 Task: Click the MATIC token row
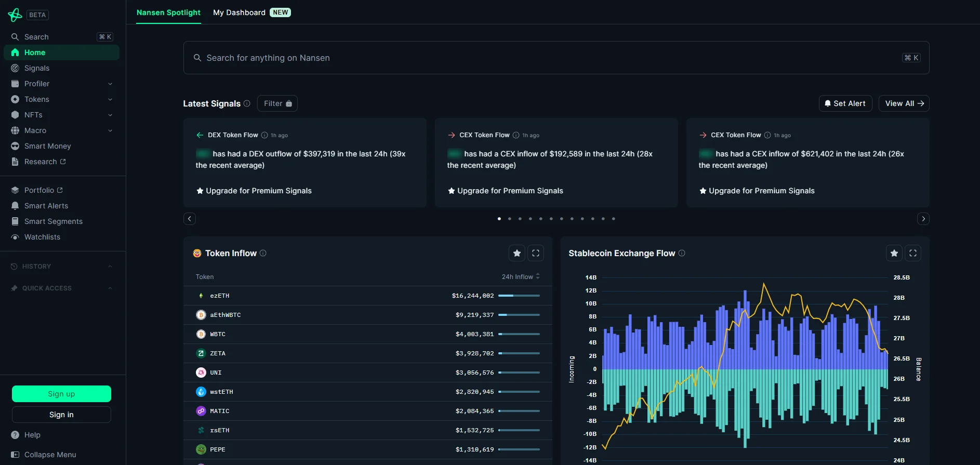point(368,411)
